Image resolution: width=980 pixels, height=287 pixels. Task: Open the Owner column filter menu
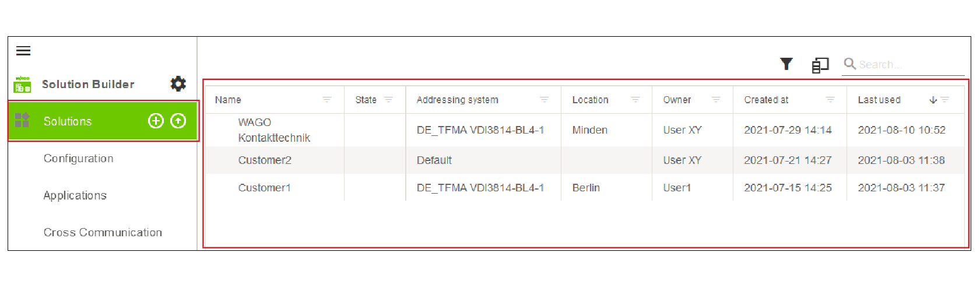coord(716,100)
